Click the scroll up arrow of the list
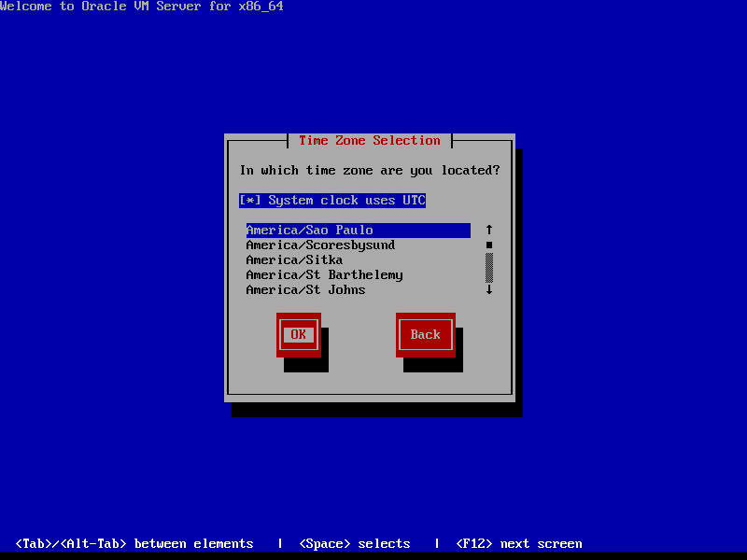This screenshot has height=560, width=747. [x=488, y=230]
